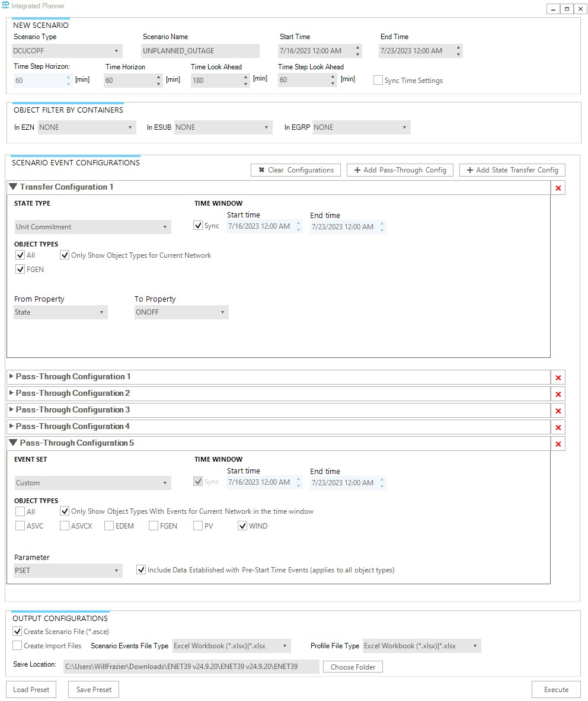
Task: Remove Pass-Through Configuration 1 using red X
Action: [558, 377]
